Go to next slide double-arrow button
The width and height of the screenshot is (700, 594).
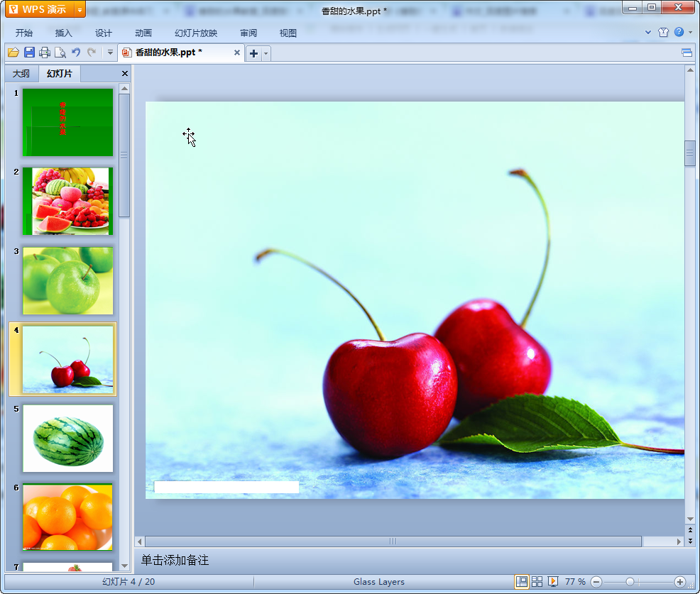point(690,541)
